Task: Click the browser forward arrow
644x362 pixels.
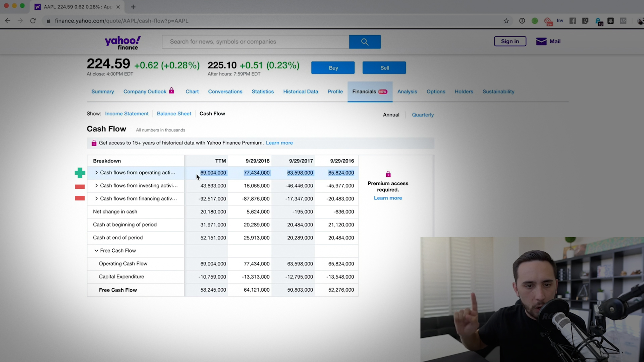Action: [20, 21]
